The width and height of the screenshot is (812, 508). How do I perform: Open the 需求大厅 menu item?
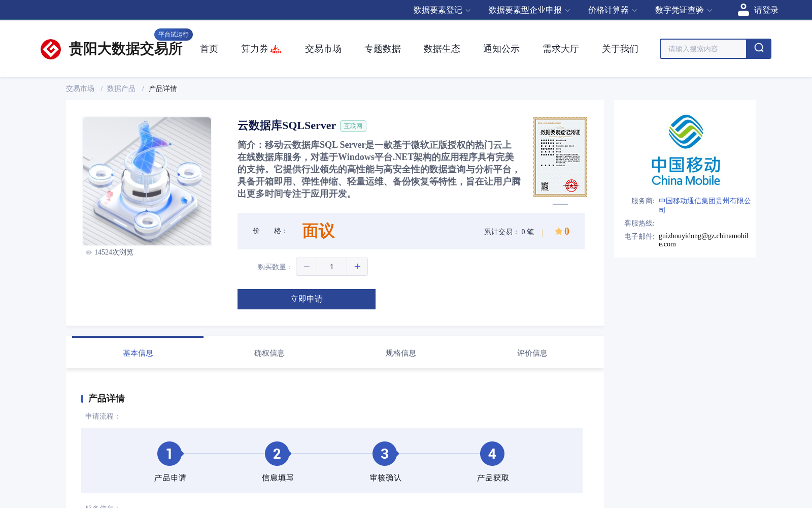click(561, 49)
